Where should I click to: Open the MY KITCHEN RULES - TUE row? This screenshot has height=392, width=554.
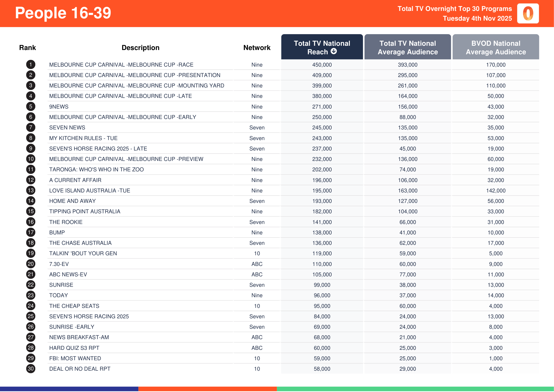coord(83,138)
